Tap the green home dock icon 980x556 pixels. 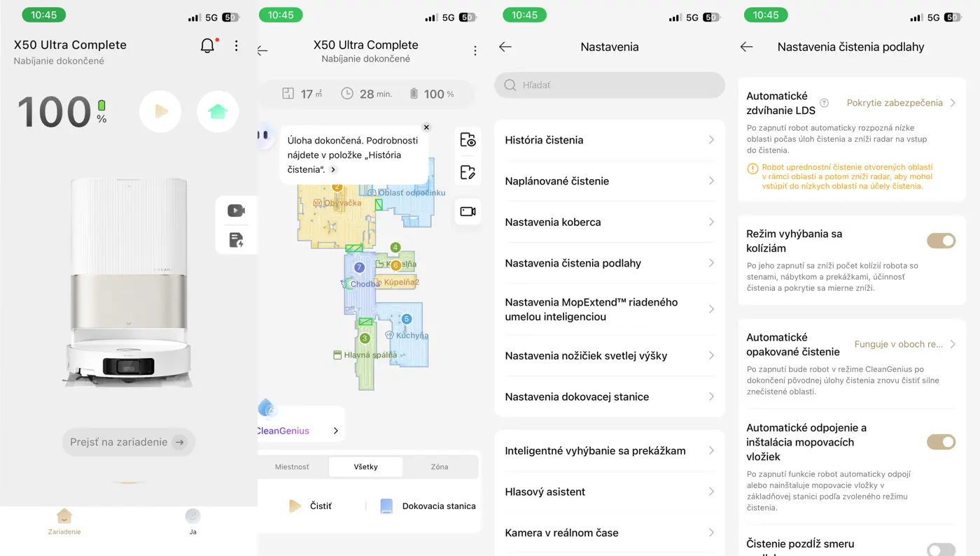pos(218,112)
